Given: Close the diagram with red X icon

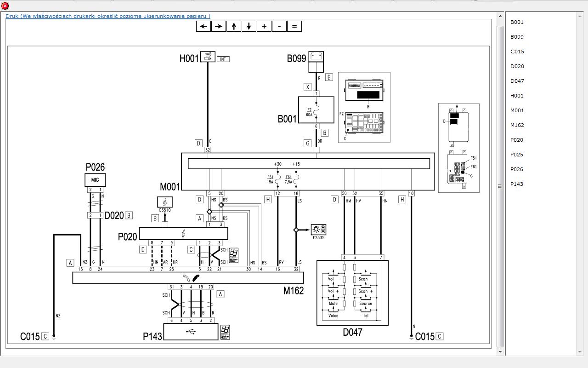Looking at the screenshot, I should (5, 6).
